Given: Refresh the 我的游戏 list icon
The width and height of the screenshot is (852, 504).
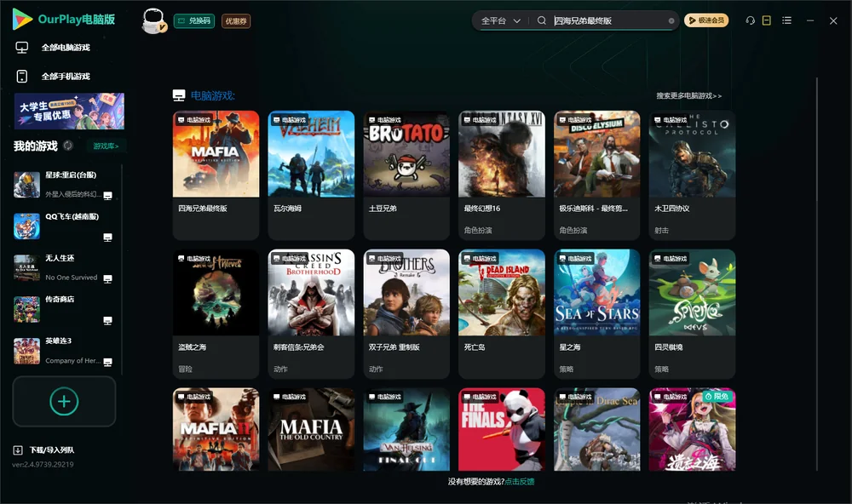Looking at the screenshot, I should click(68, 146).
